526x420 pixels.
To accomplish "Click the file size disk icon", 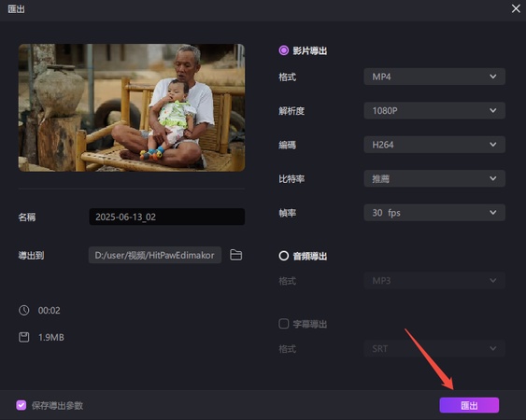I will pyautogui.click(x=23, y=337).
